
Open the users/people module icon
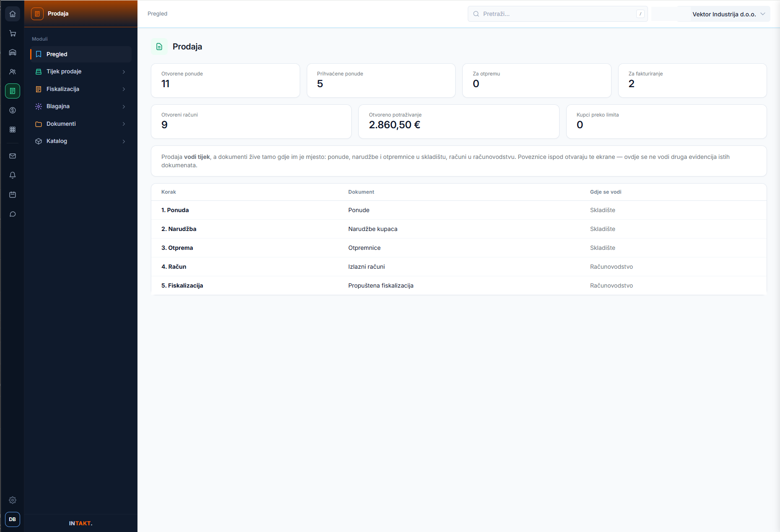(13, 72)
